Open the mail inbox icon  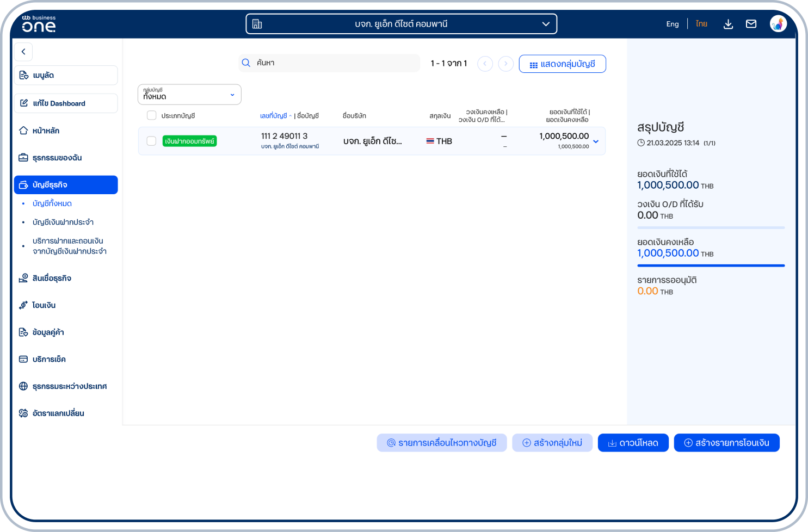[x=751, y=24]
